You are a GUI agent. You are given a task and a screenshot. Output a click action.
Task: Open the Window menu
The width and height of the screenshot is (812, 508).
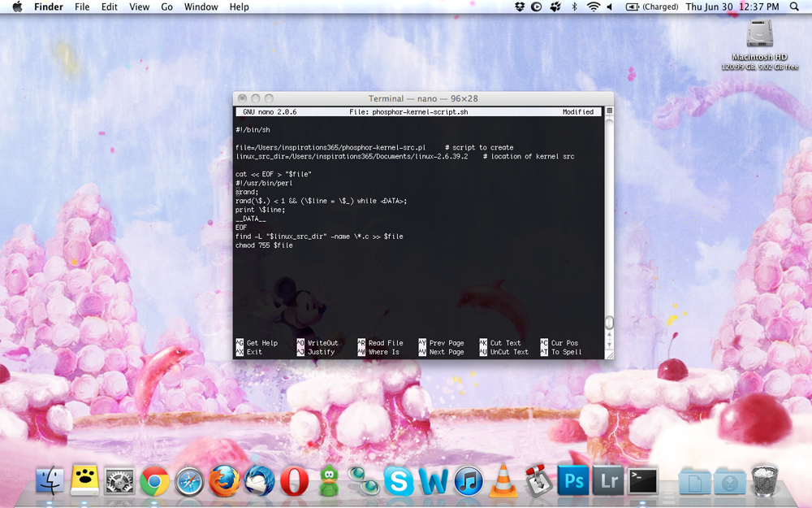point(201,7)
